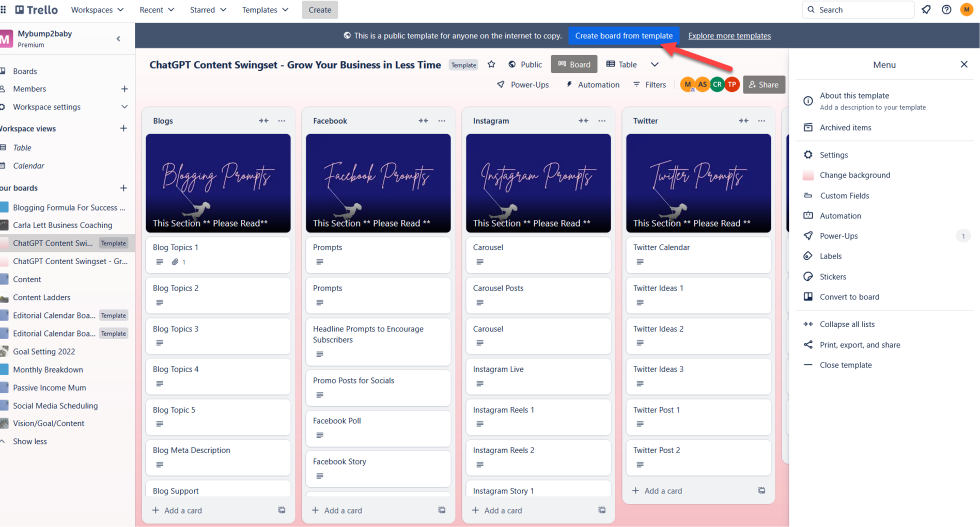Open the Blogging Prompts cover card
The width and height of the screenshot is (980, 527).
(x=218, y=183)
